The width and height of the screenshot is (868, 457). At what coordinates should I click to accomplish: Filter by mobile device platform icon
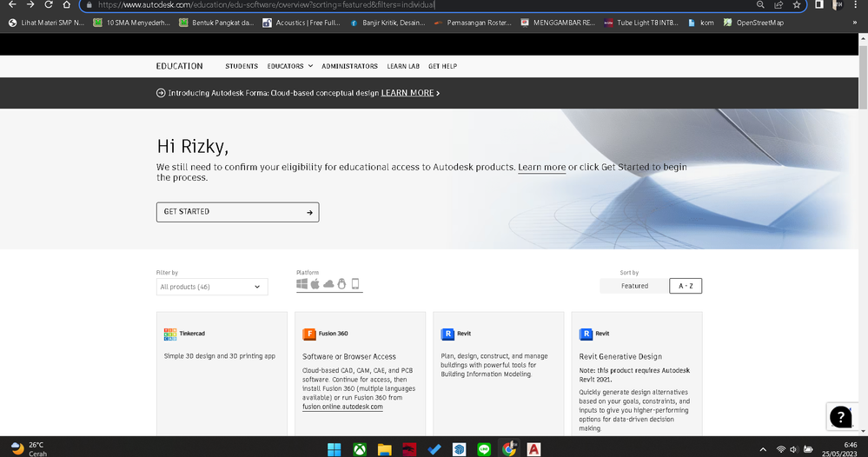355,284
